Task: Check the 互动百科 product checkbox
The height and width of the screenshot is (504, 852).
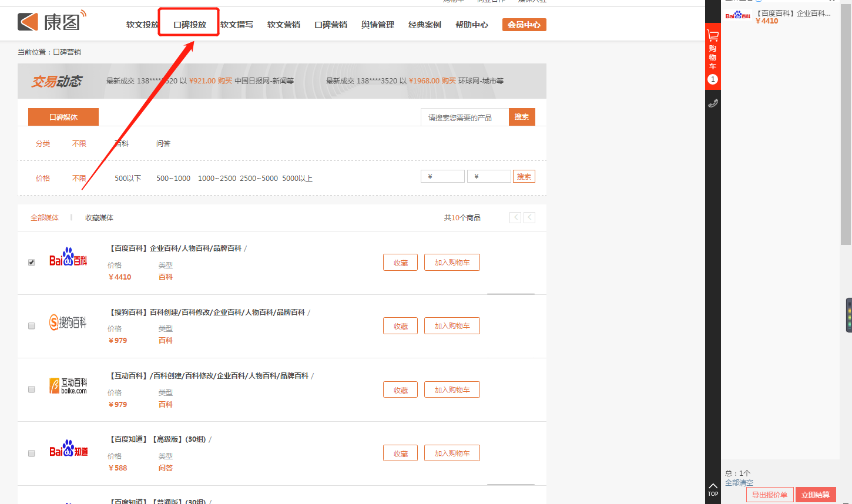Action: 32,389
